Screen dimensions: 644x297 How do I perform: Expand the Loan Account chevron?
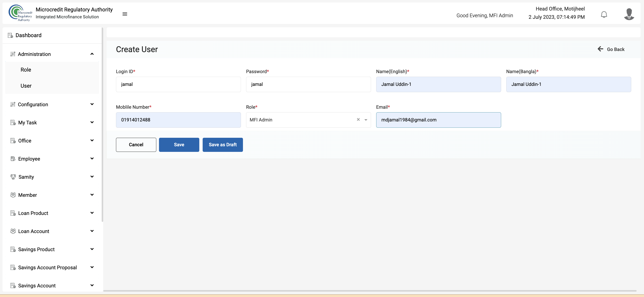point(92,231)
